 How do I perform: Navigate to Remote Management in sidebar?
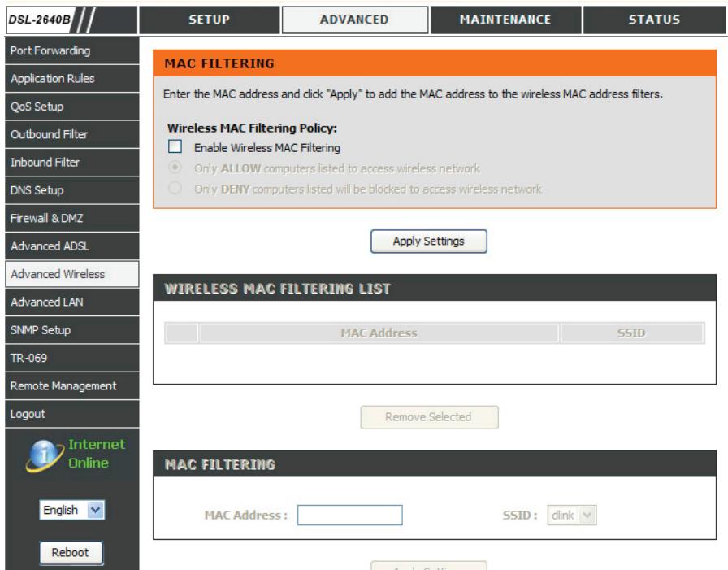pos(69,385)
